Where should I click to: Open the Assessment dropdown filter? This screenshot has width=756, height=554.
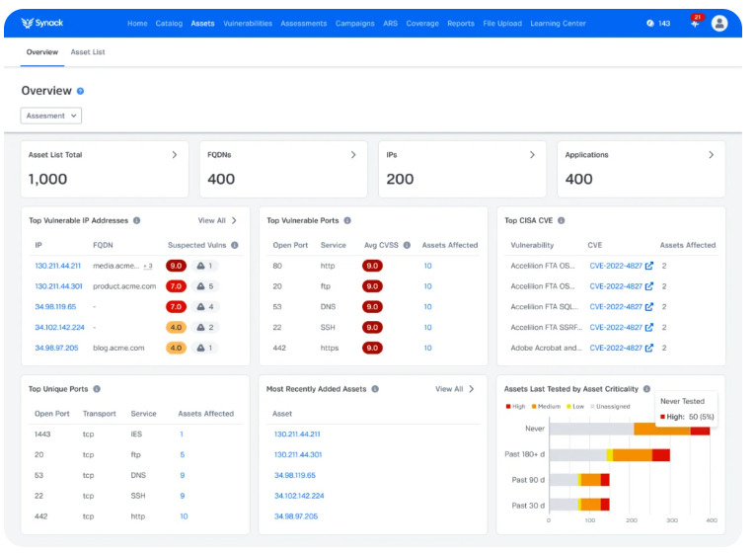point(51,116)
